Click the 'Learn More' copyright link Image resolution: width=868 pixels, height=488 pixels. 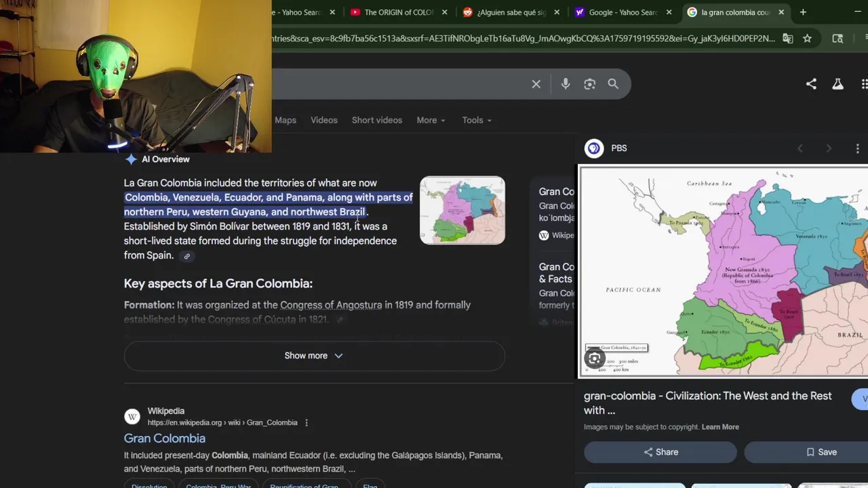[720, 427]
